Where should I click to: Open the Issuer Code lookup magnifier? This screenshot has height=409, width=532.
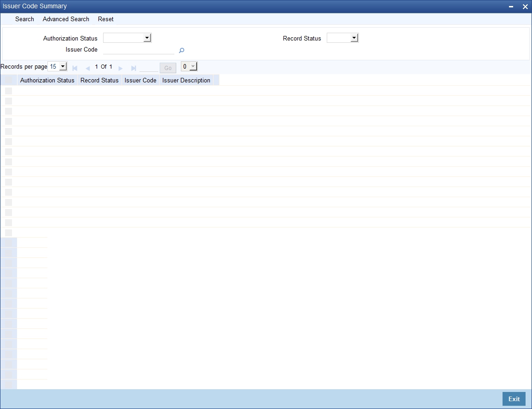(181, 50)
